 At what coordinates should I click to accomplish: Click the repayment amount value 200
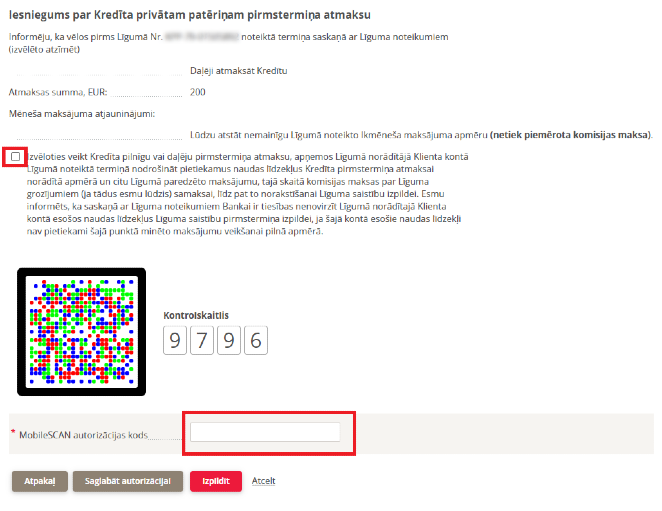(198, 93)
